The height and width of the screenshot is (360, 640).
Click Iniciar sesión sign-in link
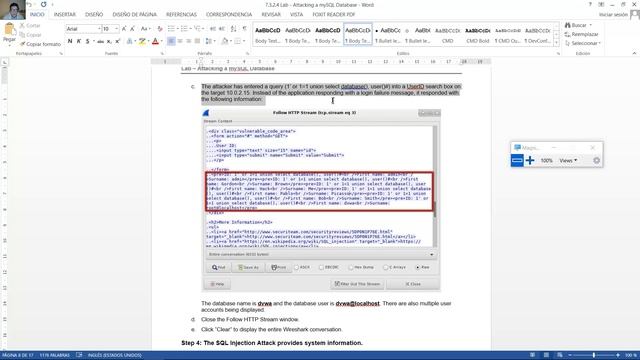(613, 14)
